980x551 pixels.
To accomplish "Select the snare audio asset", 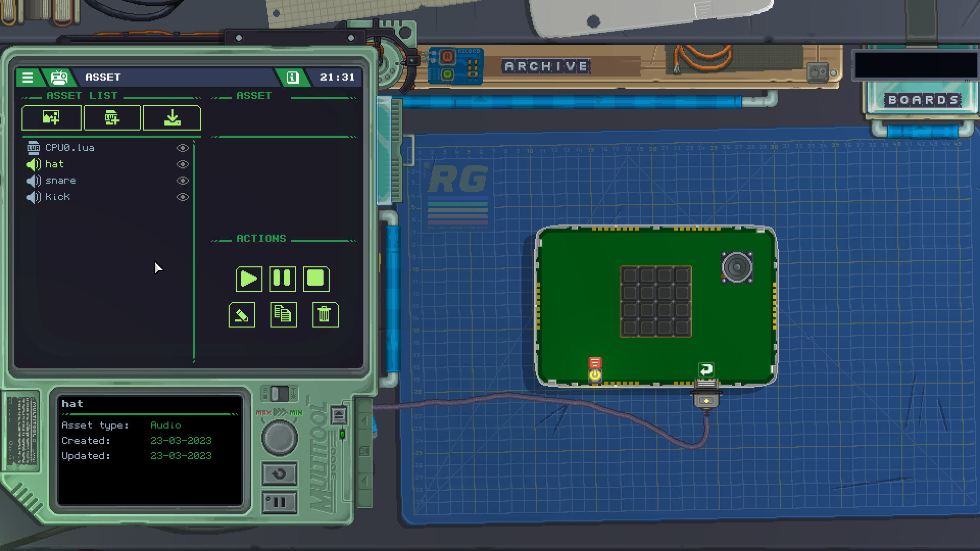I will pyautogui.click(x=60, y=181).
